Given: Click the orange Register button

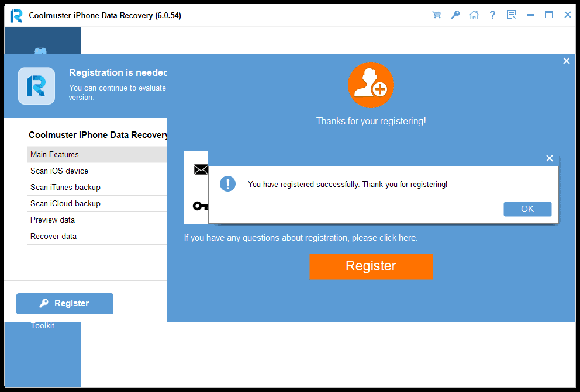Looking at the screenshot, I should pyautogui.click(x=371, y=266).
